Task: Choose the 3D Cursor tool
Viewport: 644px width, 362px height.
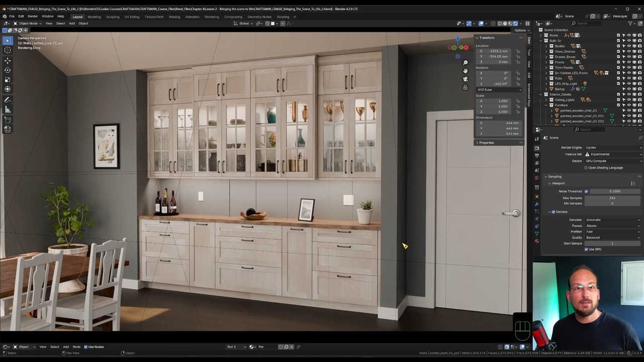Action: [x=8, y=50]
